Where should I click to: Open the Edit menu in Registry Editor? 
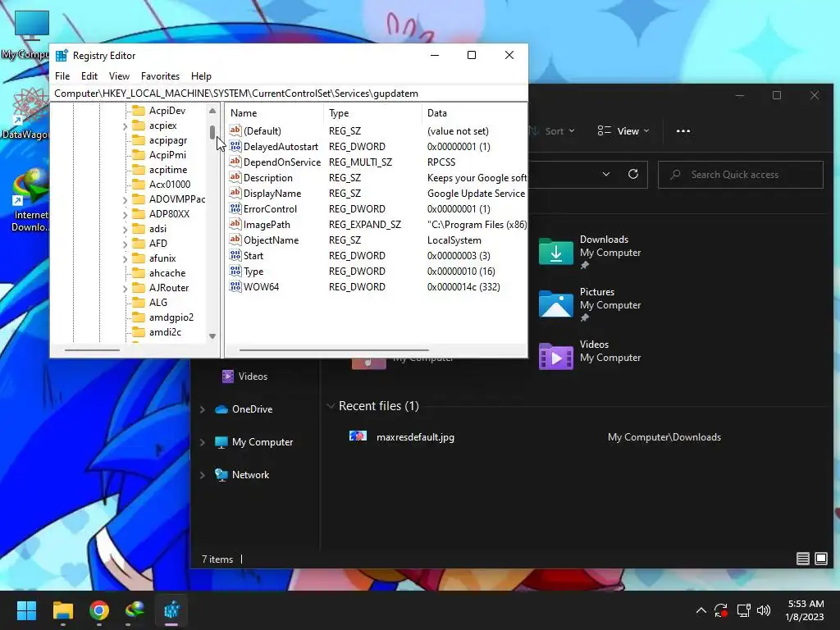pos(89,76)
